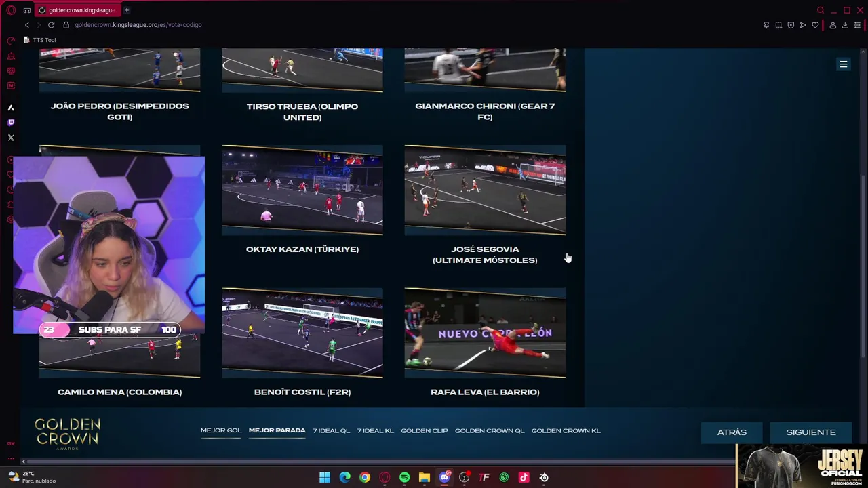This screenshot has width=868, height=488.
Task: Open a new browser tab
Action: (127, 10)
